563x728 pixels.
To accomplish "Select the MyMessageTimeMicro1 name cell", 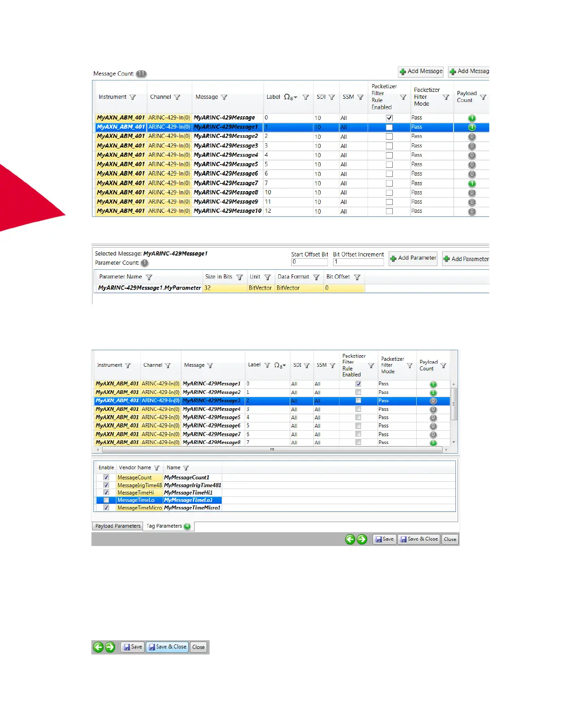I will 192,508.
